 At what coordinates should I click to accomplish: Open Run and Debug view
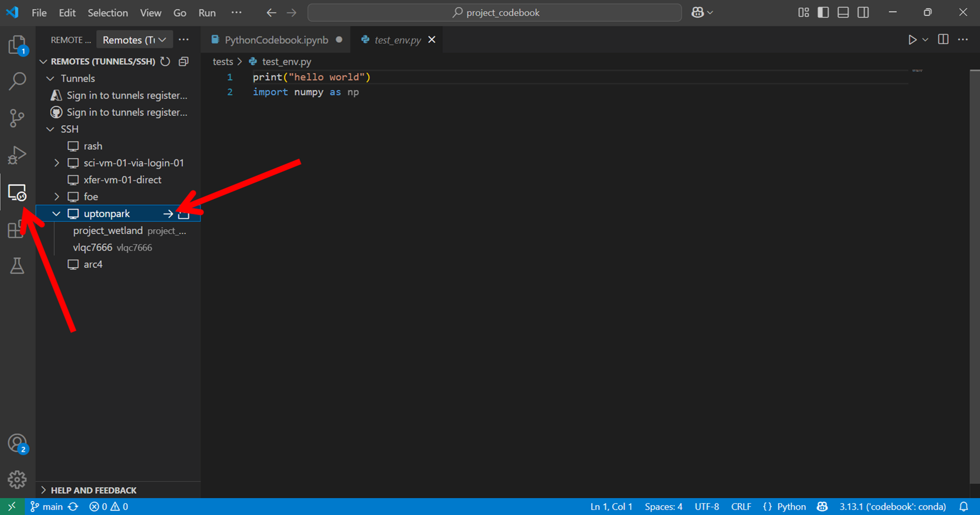pyautogui.click(x=17, y=155)
